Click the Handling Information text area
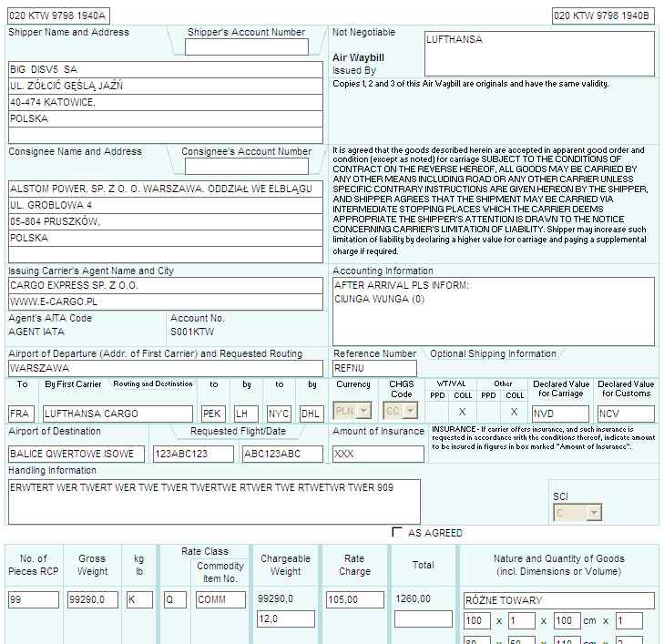664x644 pixels. [x=214, y=502]
